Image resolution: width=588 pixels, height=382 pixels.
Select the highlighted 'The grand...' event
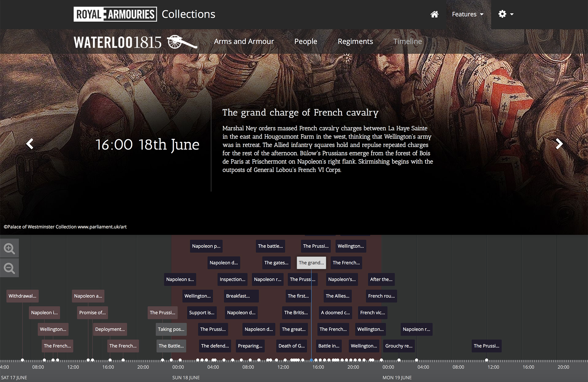click(x=311, y=263)
